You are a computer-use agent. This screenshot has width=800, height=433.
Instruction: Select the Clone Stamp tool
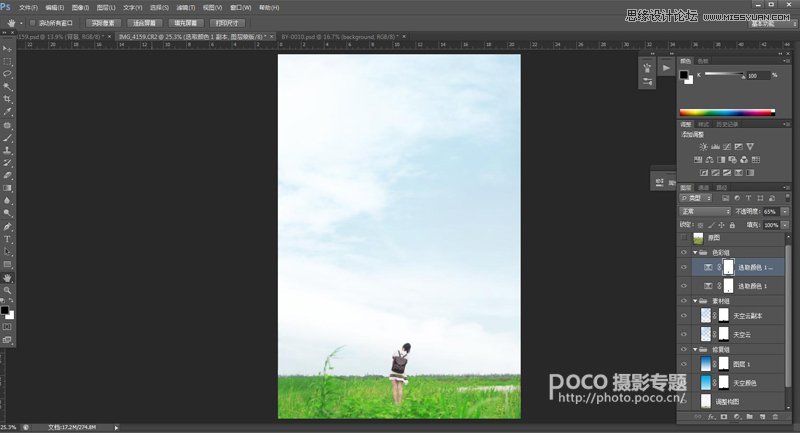pos(7,150)
